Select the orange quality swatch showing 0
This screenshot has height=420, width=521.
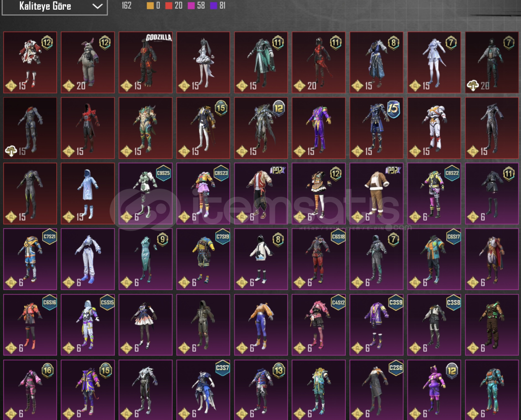(x=150, y=5)
